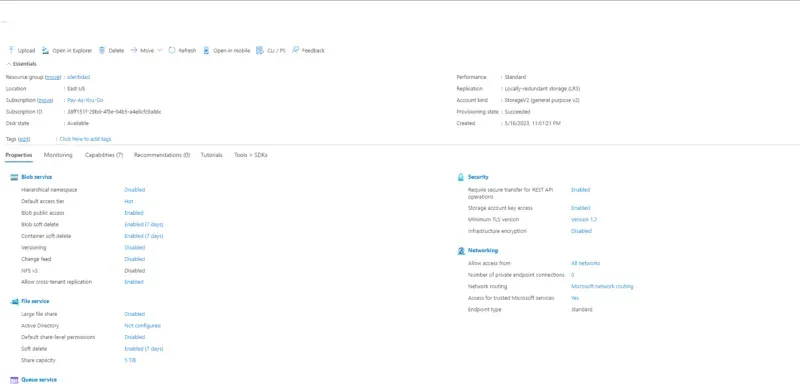Click Blob soft delete Enabled (7 days)
800x384 pixels.
144,224
